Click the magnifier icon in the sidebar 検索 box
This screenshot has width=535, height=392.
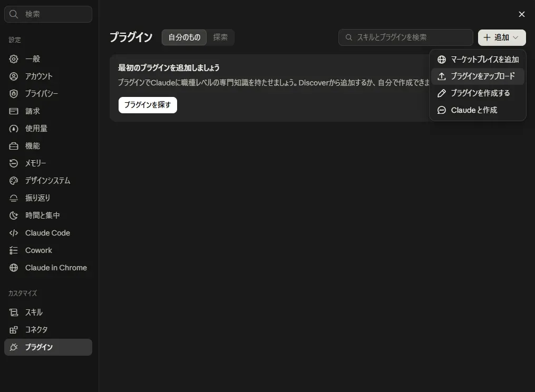pos(14,14)
